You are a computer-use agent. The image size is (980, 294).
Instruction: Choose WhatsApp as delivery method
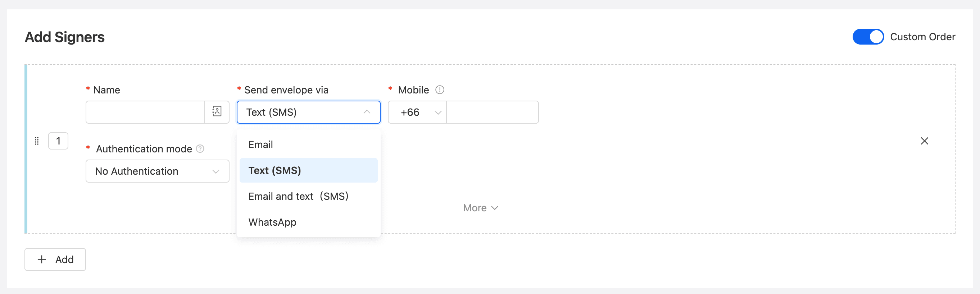pos(272,222)
